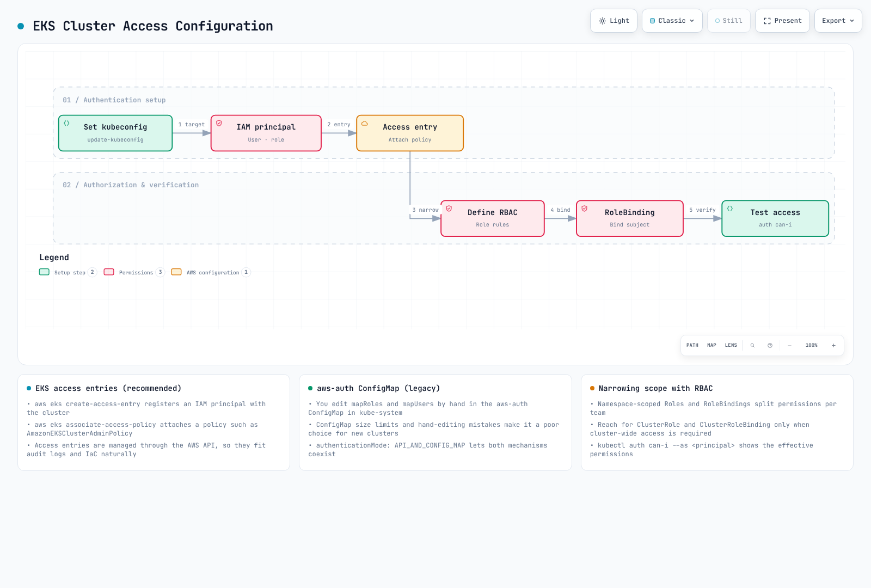Filter by Setup step legend swatch
Screen dimensions: 871x588
pos(44,272)
